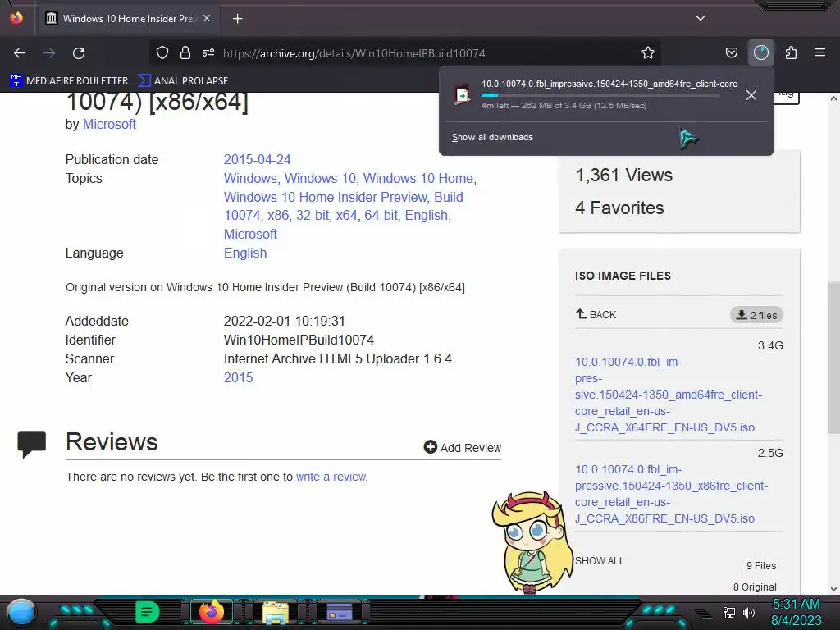Expand the list all tabs chevron
The width and height of the screenshot is (840, 630).
click(x=701, y=18)
